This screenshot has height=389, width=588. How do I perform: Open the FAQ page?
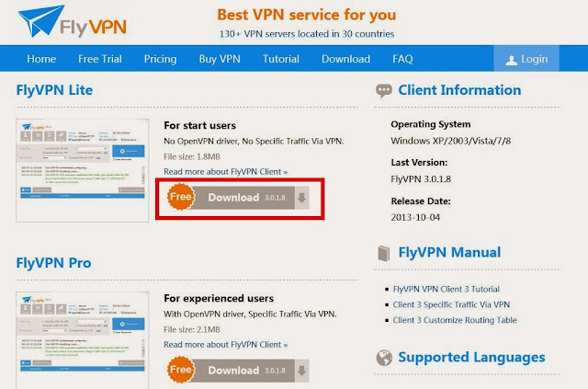pyautogui.click(x=402, y=59)
